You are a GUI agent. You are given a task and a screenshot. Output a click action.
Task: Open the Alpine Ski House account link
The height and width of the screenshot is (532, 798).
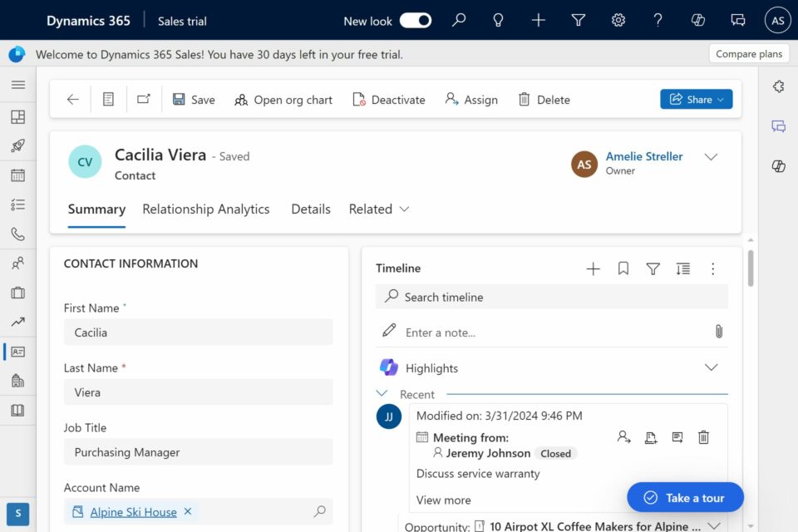[x=133, y=512]
